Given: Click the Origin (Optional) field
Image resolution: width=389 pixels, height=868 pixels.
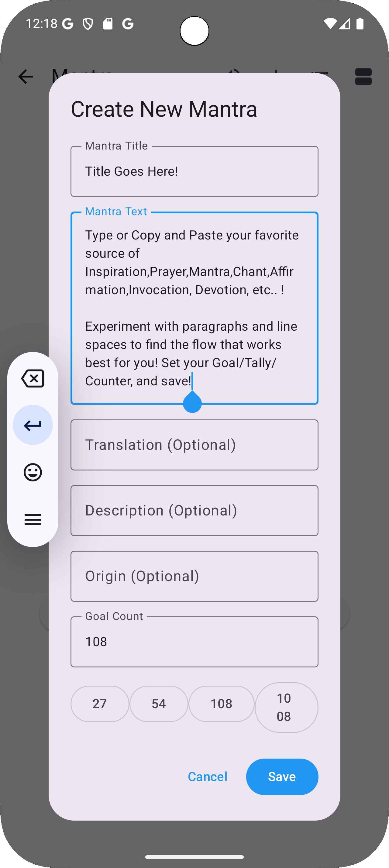Looking at the screenshot, I should (194, 576).
